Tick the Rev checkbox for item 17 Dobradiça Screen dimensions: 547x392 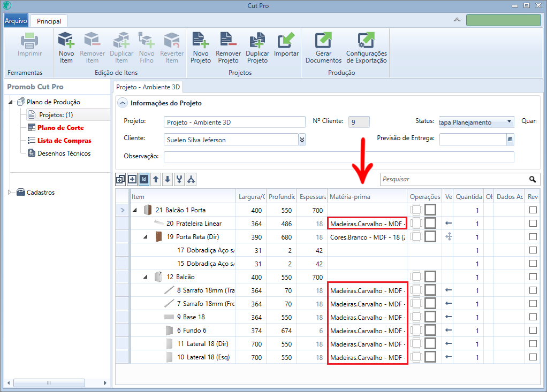pos(533,250)
